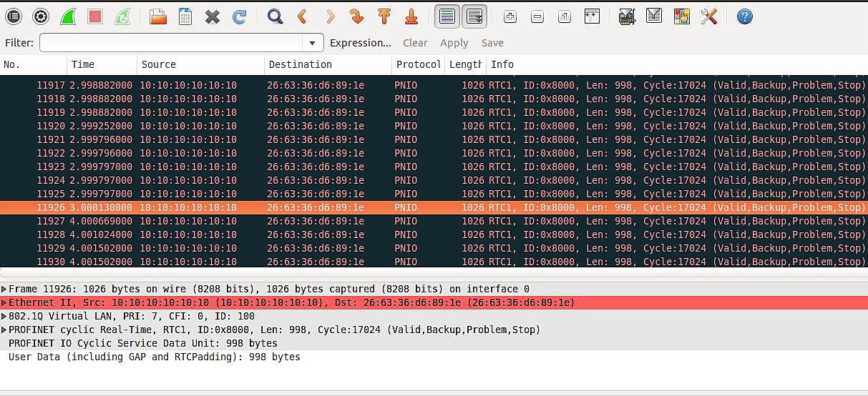This screenshot has width=868, height=396.
Task: Click into the Filter text field
Action: coord(172,43)
